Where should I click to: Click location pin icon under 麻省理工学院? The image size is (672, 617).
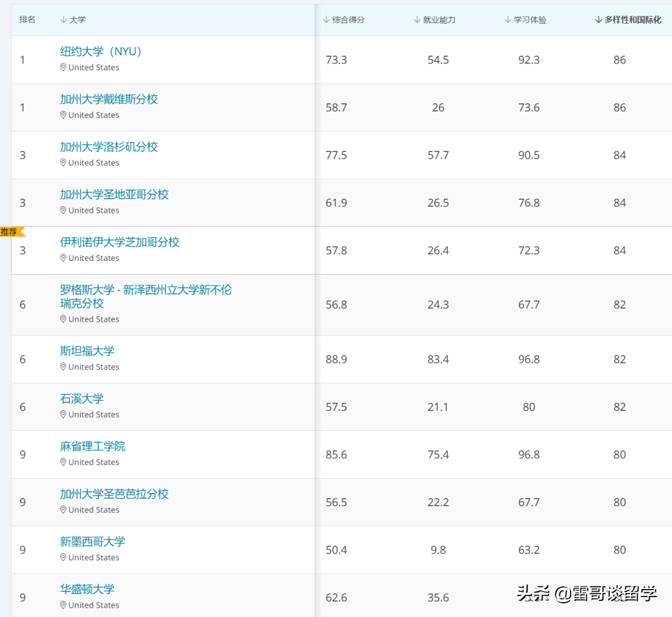pos(63,462)
